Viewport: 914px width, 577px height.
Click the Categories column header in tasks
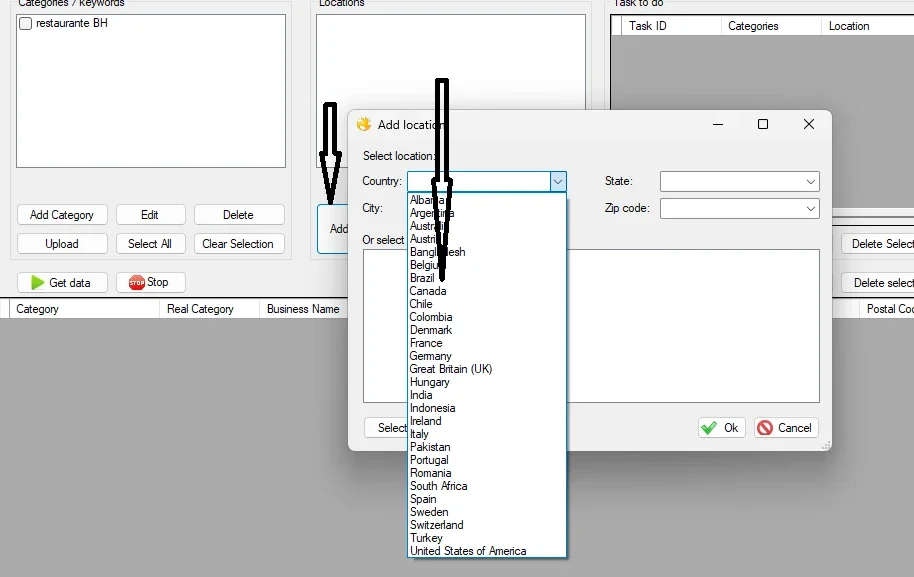771,26
